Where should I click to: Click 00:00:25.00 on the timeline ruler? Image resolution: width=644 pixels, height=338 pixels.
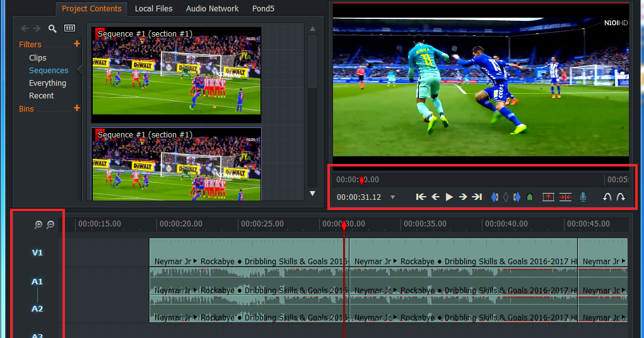262,224
